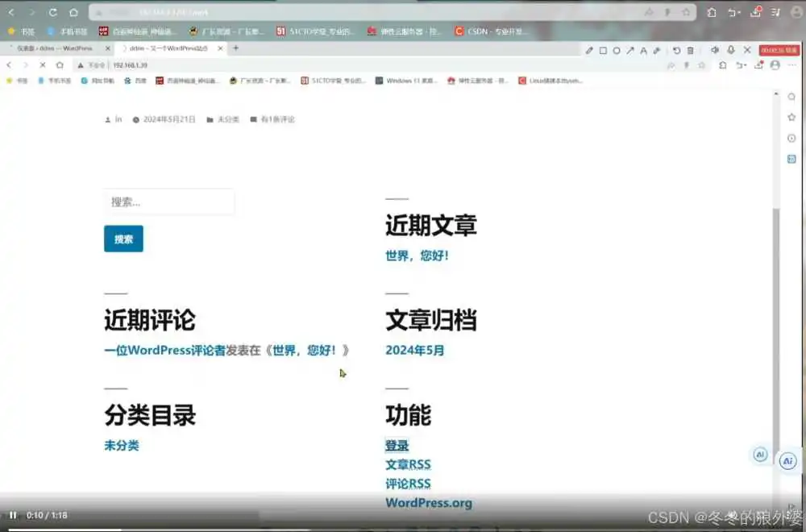The width and height of the screenshot is (806, 532).
Task: Select the arrow annotation tool
Action: [x=630, y=50]
